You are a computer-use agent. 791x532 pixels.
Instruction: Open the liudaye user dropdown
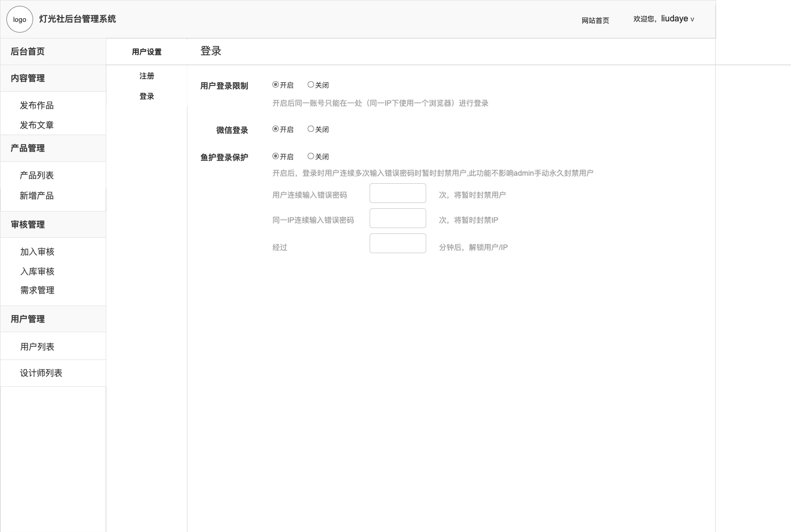(x=677, y=19)
